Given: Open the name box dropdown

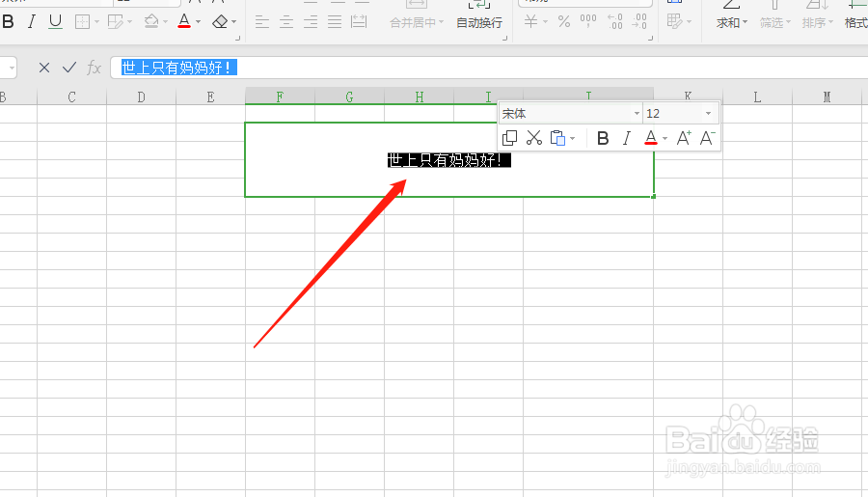Looking at the screenshot, I should (11, 69).
